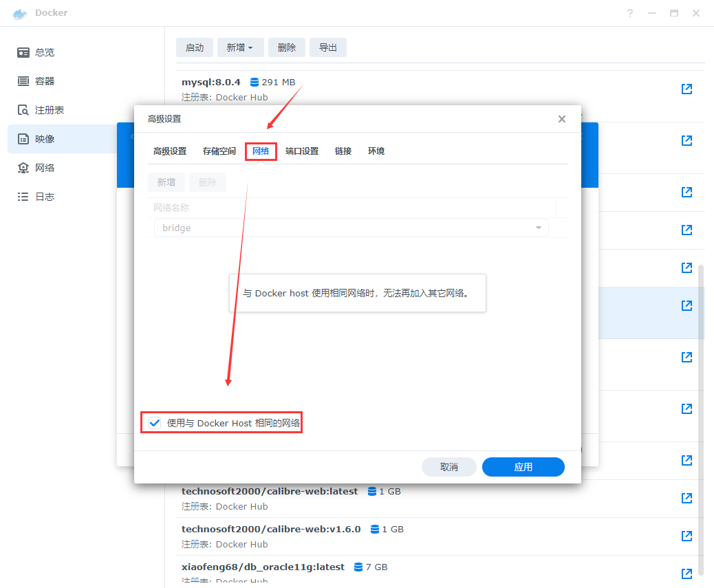The width and height of the screenshot is (714, 588).
Task: Switch to the 端口设置 tab
Action: click(302, 151)
